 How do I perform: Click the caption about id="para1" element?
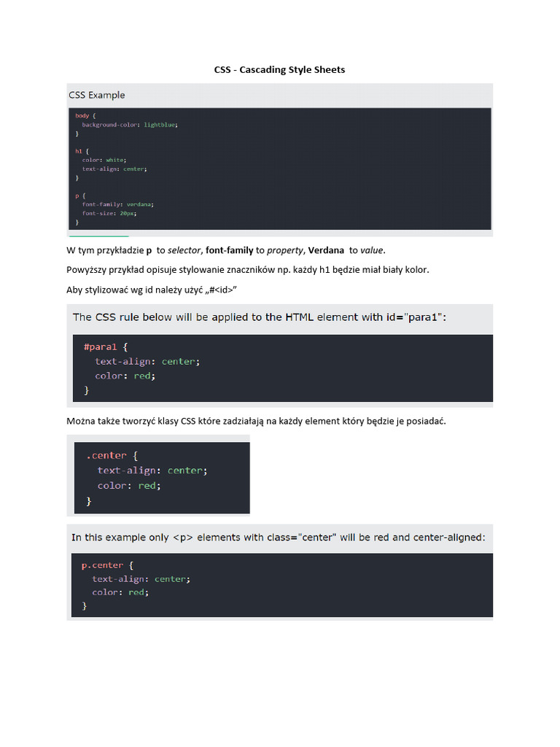click(258, 317)
